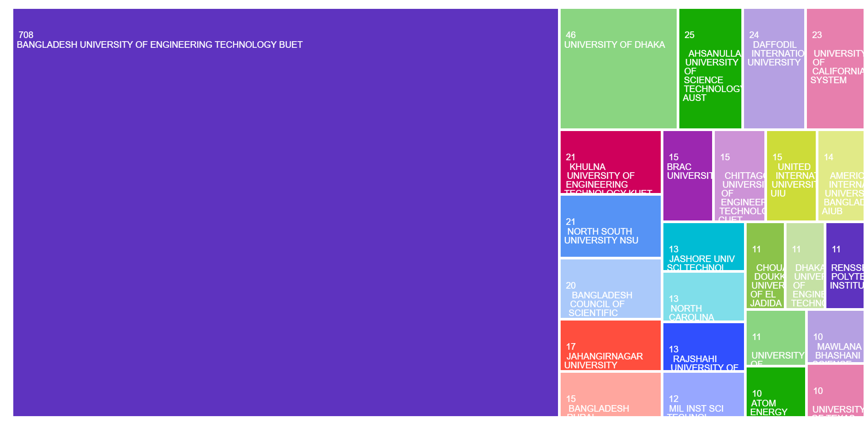The image size is (868, 425).
Task: Select the University of Dhaka tile
Action: [x=618, y=69]
